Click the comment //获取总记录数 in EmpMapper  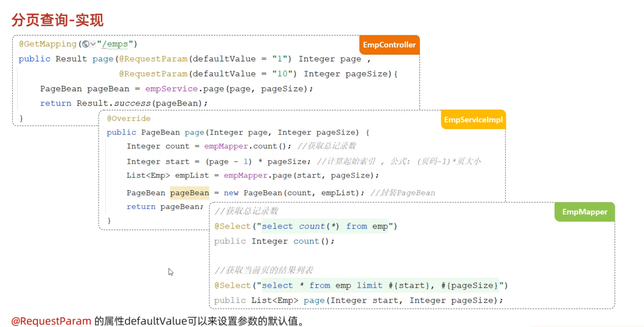click(x=246, y=211)
